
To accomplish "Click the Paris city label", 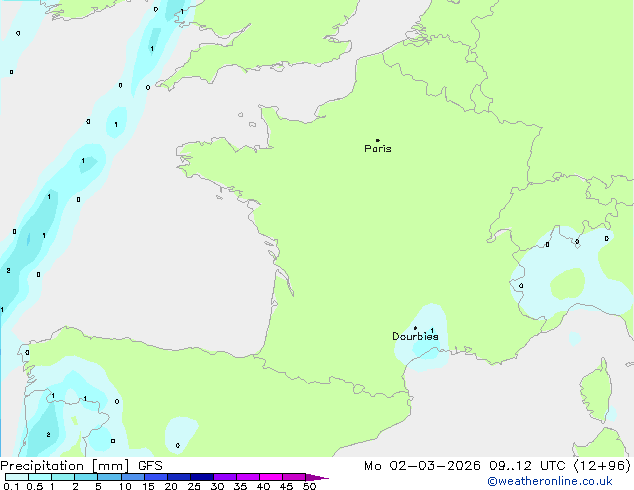I will point(378,149).
